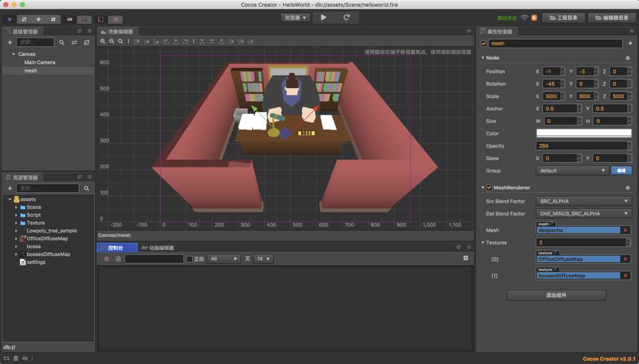
Task: Select the scale transform tool
Action: pyautogui.click(x=38, y=19)
